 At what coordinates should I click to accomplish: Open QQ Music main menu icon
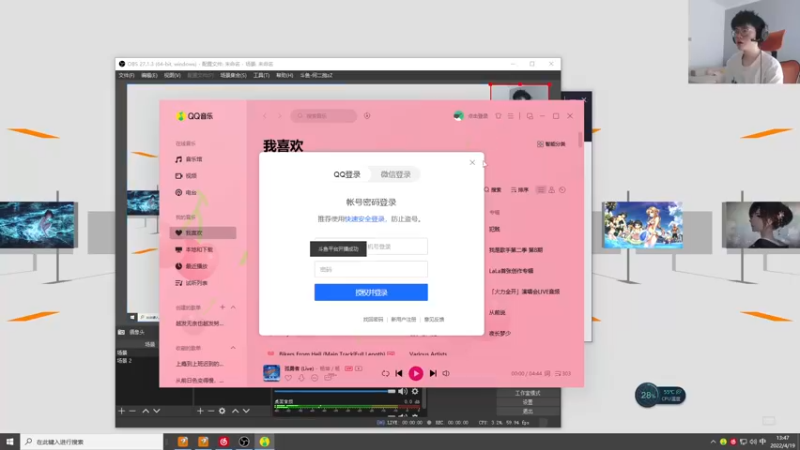511,116
